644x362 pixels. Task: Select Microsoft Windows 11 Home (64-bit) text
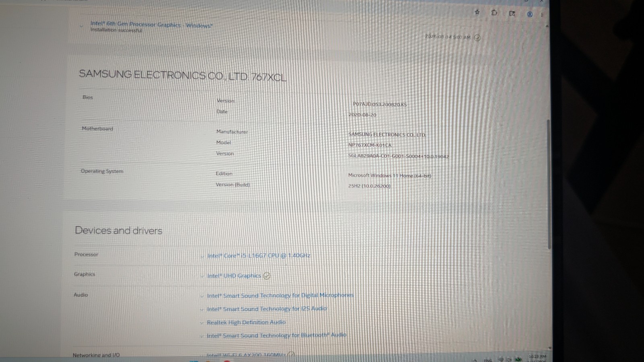[390, 175]
